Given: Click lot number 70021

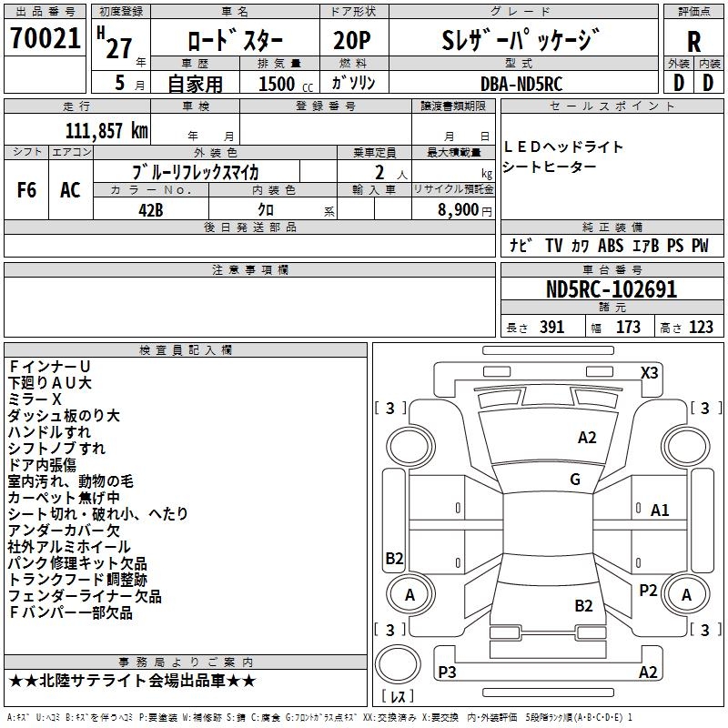Looking at the screenshot, I should click(x=45, y=38).
